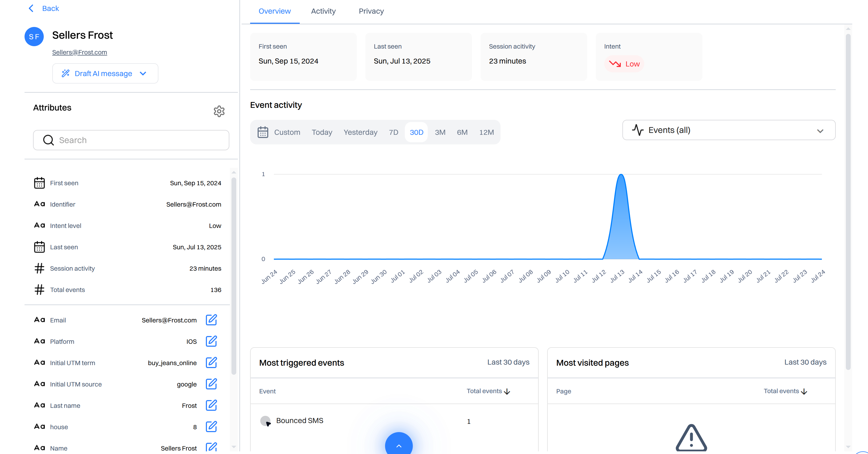Click the warning triangle in Most visited pages
The height and width of the screenshot is (454, 868).
(x=691, y=437)
